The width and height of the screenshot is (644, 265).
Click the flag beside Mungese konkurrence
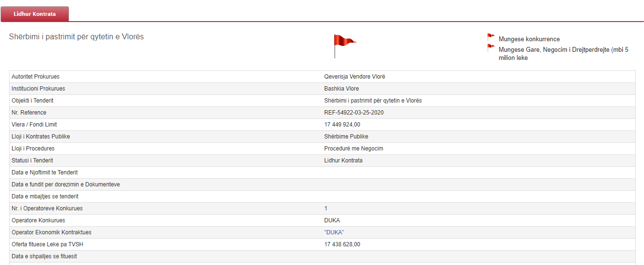click(491, 37)
